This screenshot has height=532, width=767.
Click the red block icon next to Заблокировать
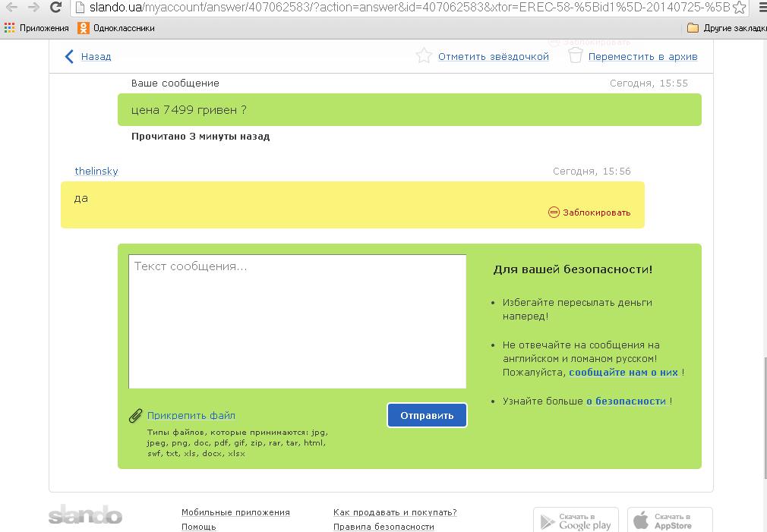[x=554, y=212]
